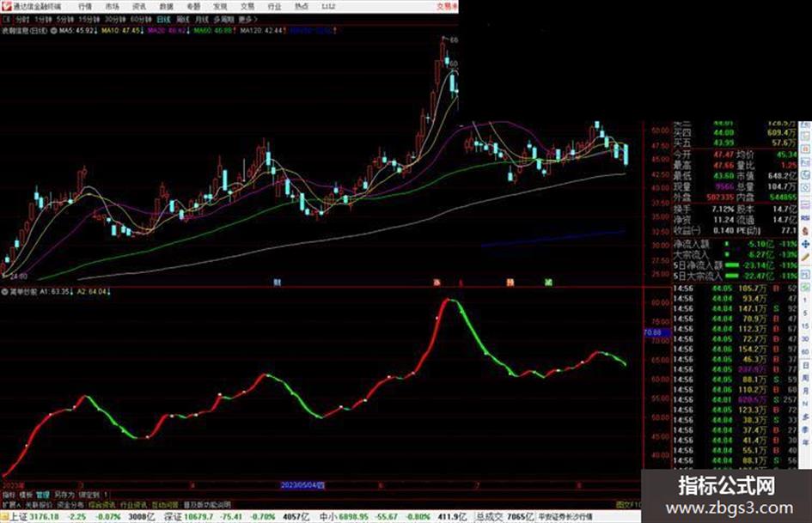Click the 总成交 7065亿 status entry

point(504,516)
